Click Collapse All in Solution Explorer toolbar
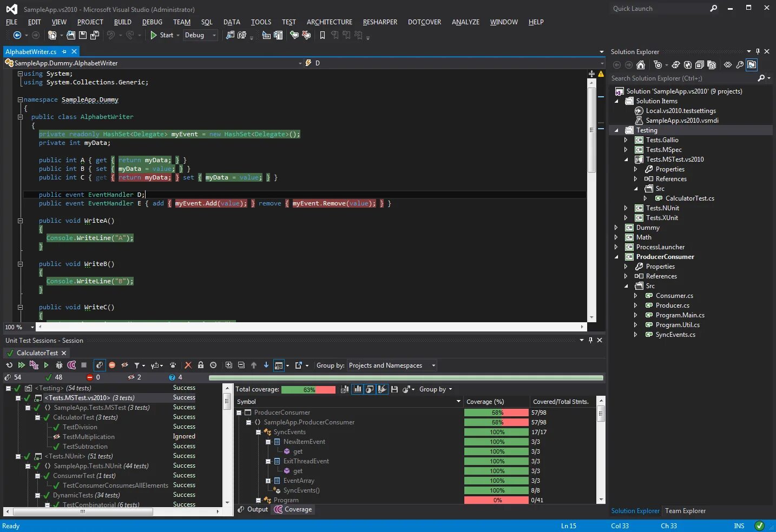 (700, 65)
